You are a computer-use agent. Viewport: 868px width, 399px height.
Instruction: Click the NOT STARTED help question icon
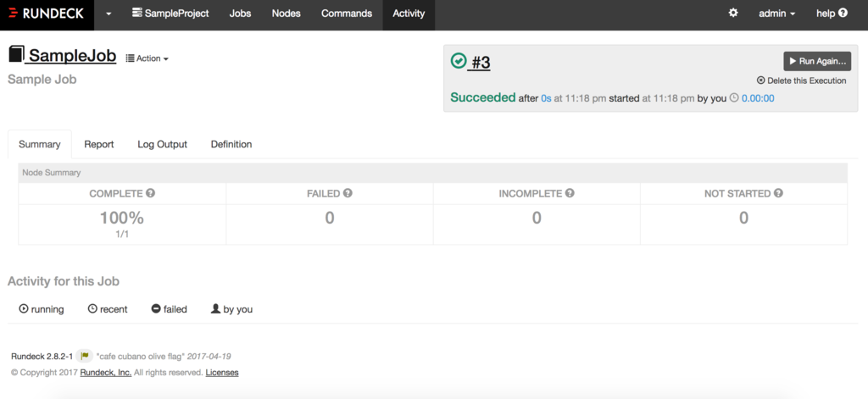778,193
